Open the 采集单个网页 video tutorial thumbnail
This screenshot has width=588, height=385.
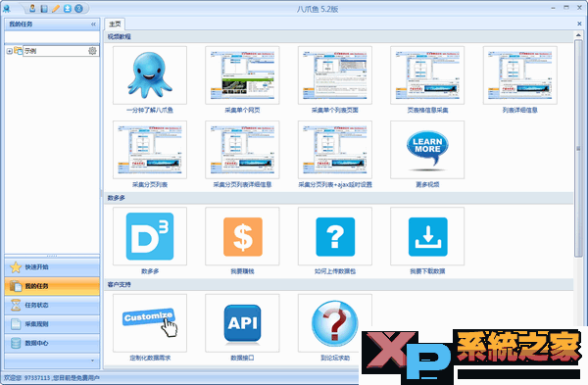[242, 75]
